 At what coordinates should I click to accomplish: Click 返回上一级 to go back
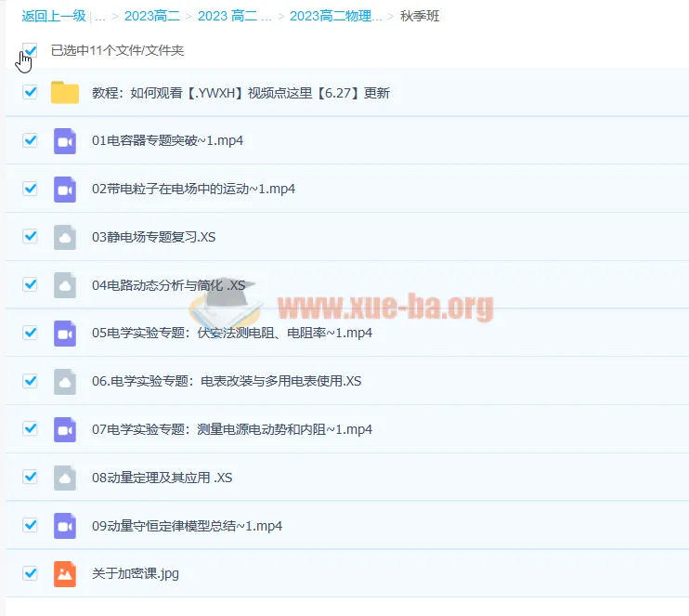54,16
